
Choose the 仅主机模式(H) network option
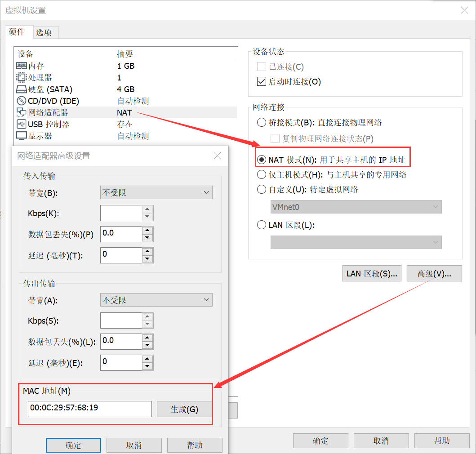(261, 174)
